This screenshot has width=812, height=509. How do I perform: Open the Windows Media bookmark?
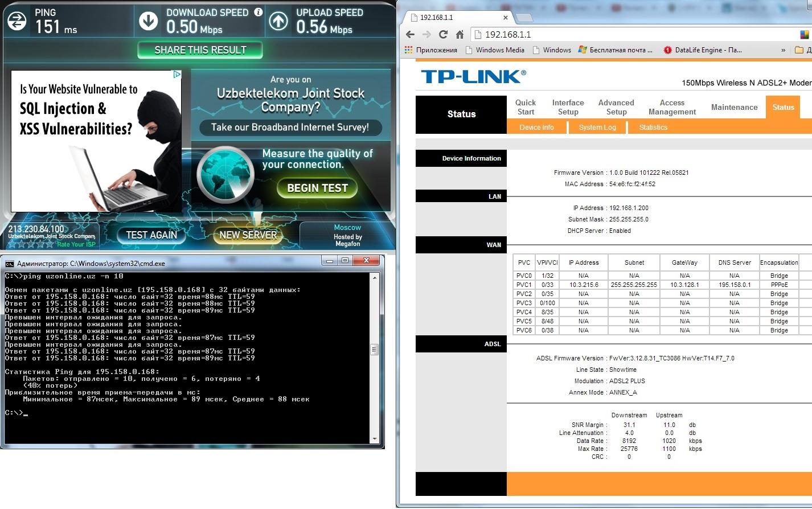click(x=495, y=50)
